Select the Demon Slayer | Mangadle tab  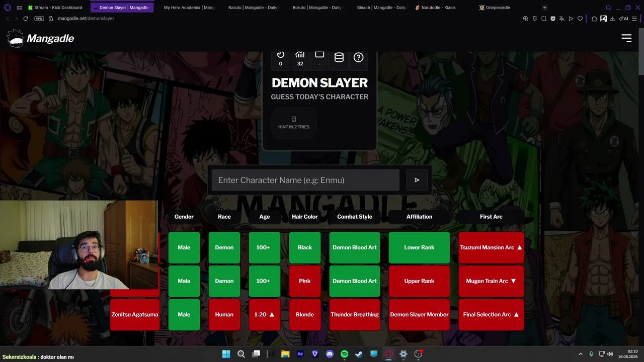pyautogui.click(x=122, y=8)
